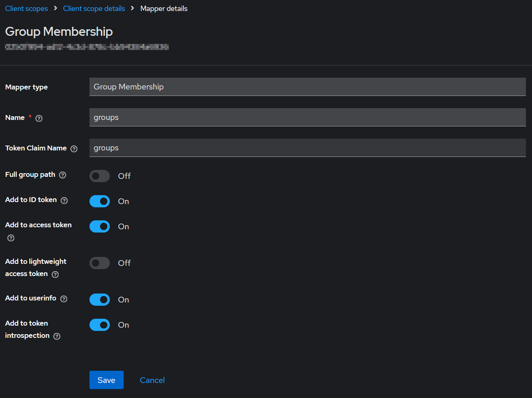Screen dimensions: 532x398
Task: Click help icon next to Name
Action: [39, 118]
